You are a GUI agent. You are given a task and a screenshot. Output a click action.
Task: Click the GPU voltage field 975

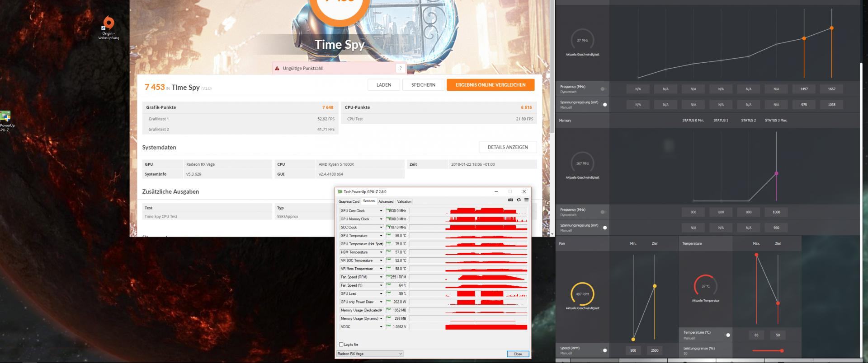[804, 105]
